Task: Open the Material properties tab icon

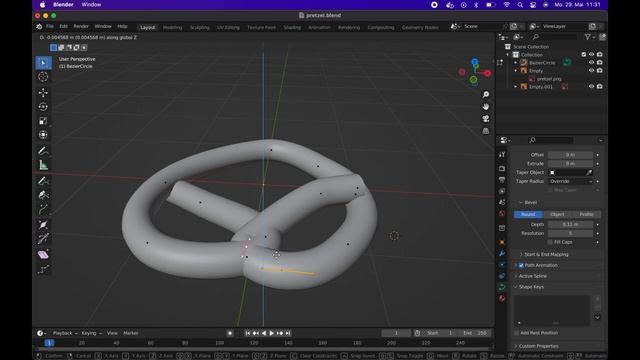Action: pyautogui.click(x=502, y=298)
